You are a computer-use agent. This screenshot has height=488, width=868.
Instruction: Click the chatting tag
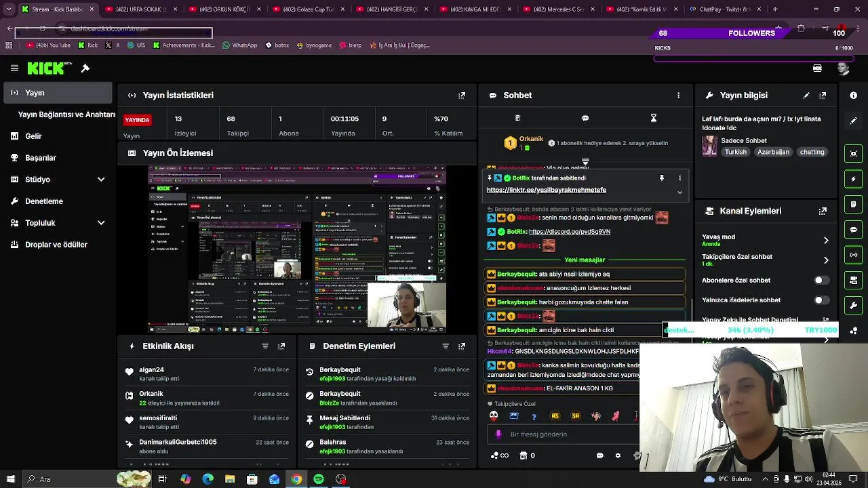tap(812, 152)
